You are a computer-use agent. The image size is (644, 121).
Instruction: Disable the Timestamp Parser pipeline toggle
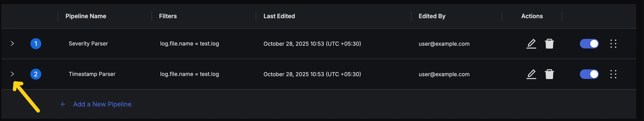click(589, 74)
